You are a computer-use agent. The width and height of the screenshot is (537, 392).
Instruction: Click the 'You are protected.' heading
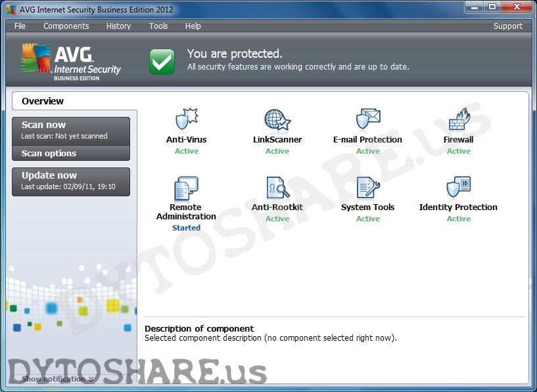click(235, 54)
